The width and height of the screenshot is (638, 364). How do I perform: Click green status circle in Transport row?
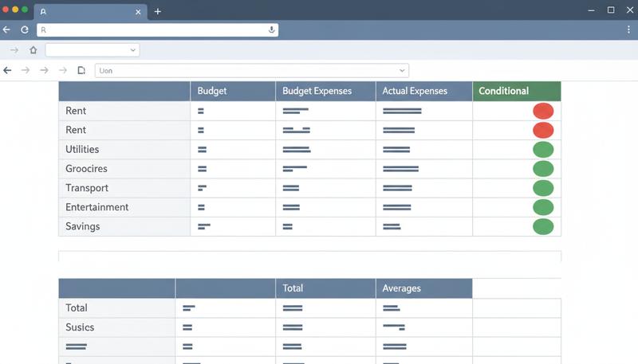(543, 188)
